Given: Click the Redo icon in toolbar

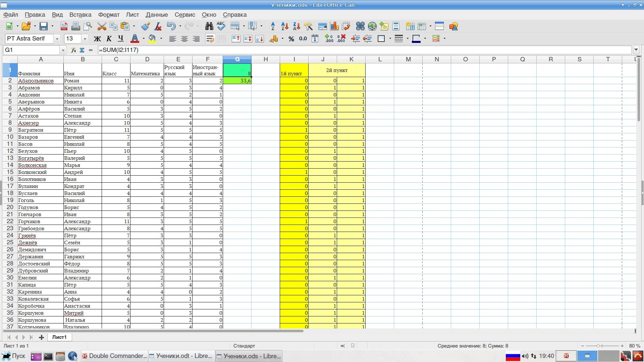Looking at the screenshot, I should 190,26.
